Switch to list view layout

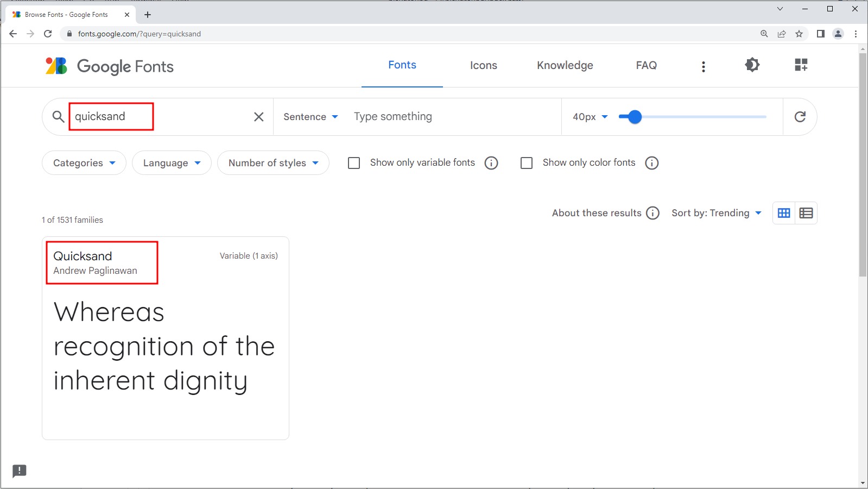(806, 213)
